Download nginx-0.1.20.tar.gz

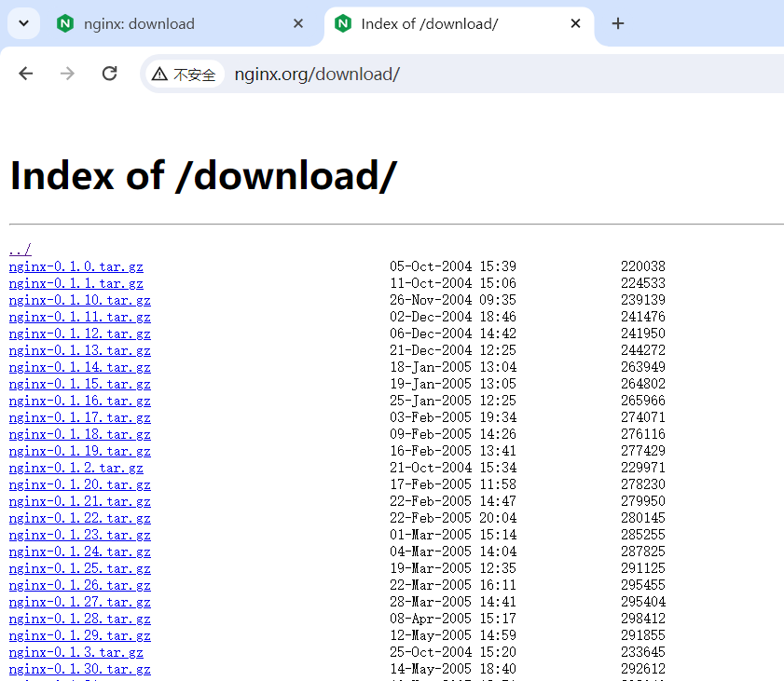click(80, 484)
